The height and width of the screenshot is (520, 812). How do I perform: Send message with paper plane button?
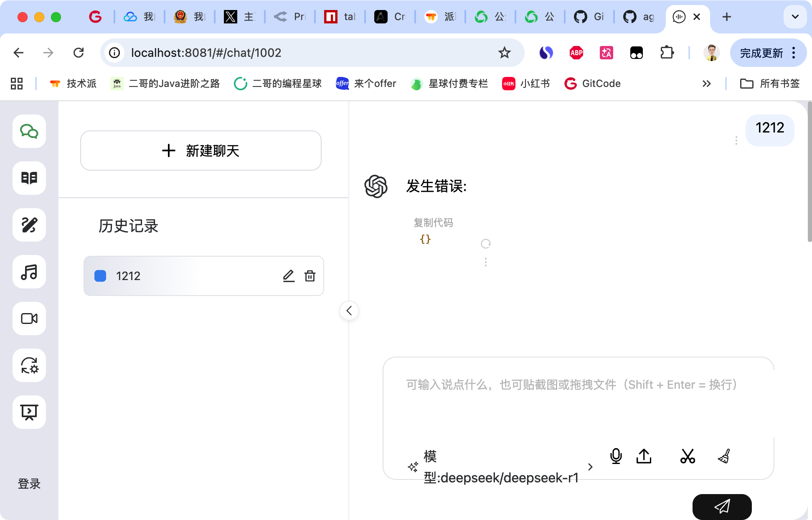(722, 507)
